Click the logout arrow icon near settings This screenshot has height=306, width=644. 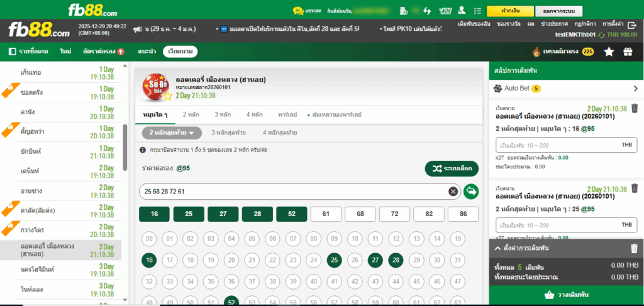tap(631, 25)
